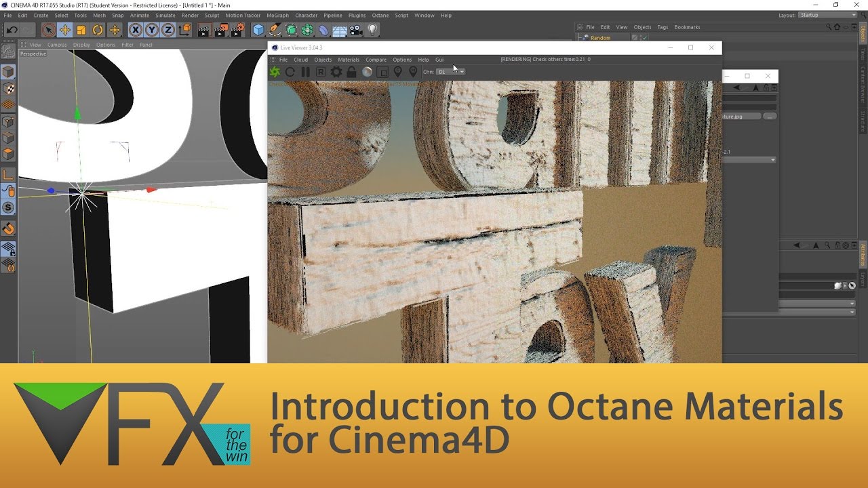Select the Workplane mode icon
Image resolution: width=868 pixels, height=488 pixels.
8,105
